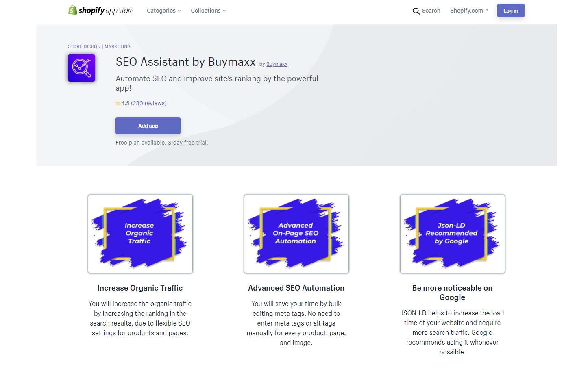This screenshot has width=588, height=369.
Task: Click the Search text in header
Action: [431, 11]
